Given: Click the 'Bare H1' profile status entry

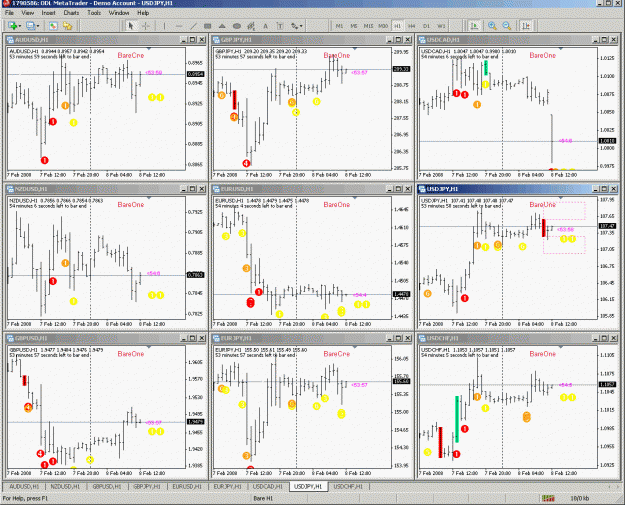Looking at the screenshot, I should [x=263, y=498].
